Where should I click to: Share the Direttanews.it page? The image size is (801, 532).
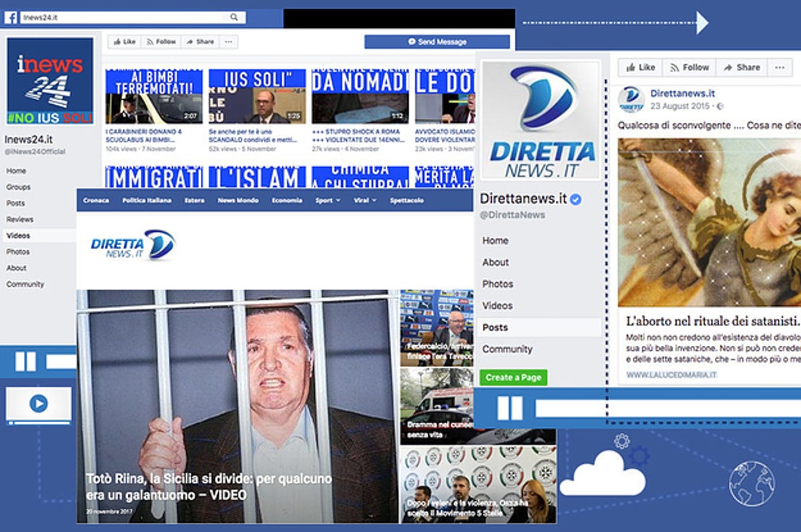(741, 67)
